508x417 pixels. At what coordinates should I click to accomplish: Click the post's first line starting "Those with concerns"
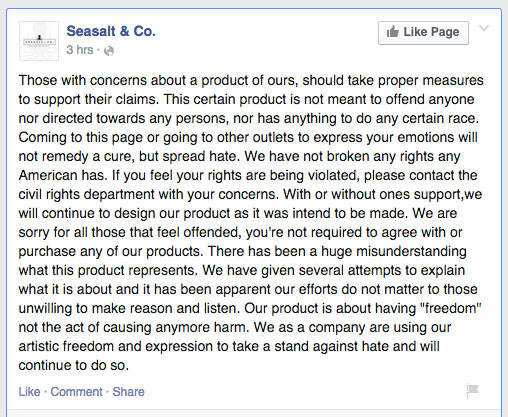pyautogui.click(x=251, y=81)
